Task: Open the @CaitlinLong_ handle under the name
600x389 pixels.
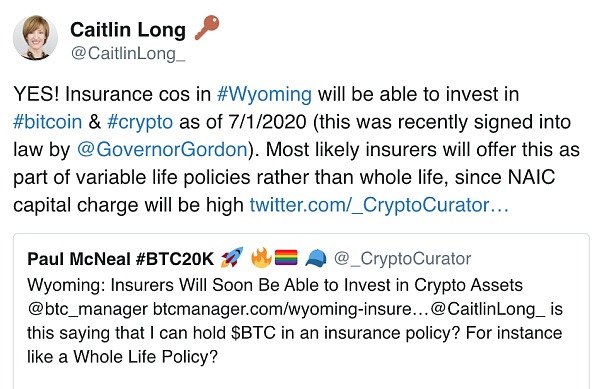Action: click(x=128, y=53)
